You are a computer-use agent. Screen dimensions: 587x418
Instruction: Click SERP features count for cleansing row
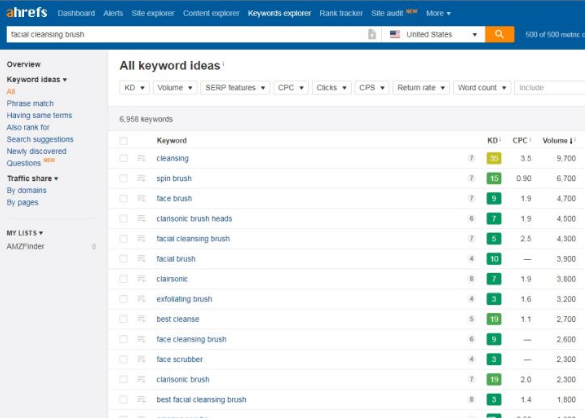pos(471,158)
